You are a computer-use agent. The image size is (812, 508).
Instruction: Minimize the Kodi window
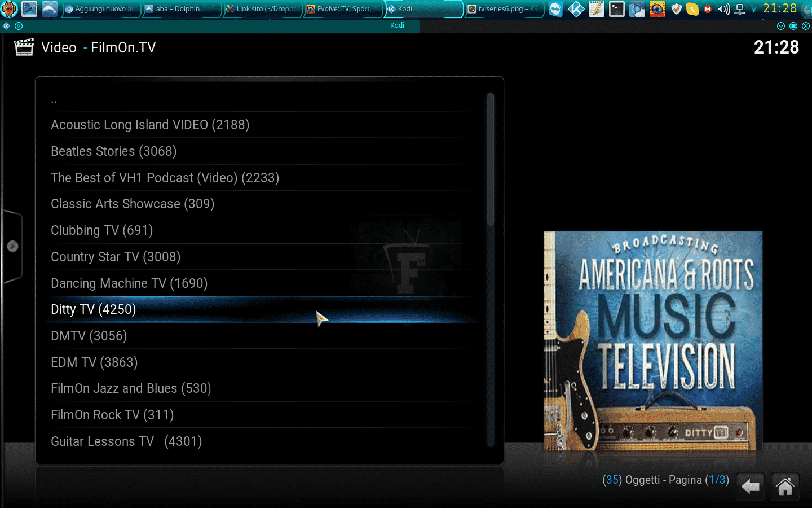pyautogui.click(x=781, y=26)
